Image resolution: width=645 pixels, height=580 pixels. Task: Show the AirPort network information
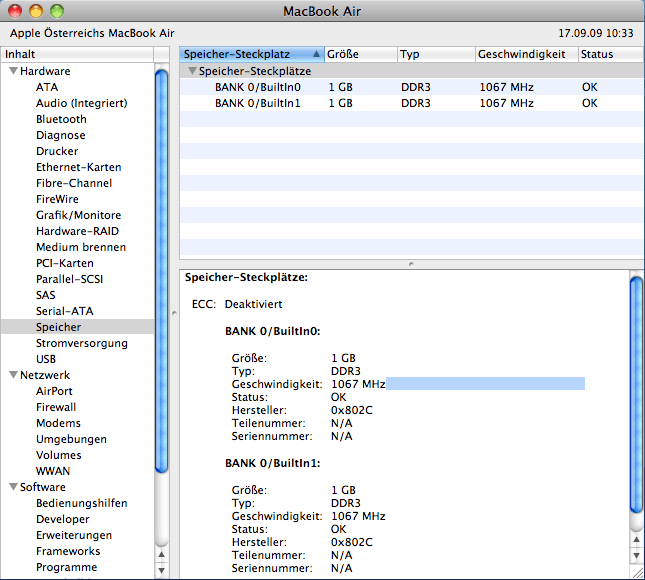click(54, 391)
